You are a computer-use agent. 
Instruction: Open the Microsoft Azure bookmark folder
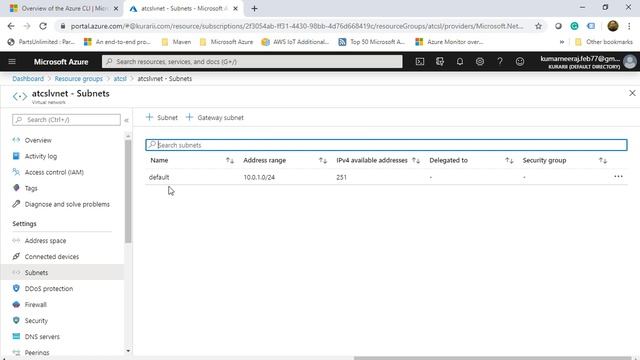(227, 42)
